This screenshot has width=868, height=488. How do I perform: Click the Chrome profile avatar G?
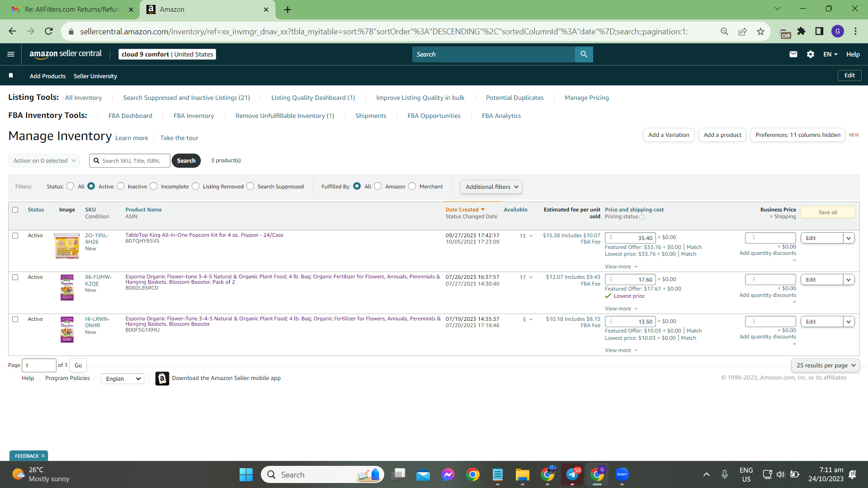(838, 31)
